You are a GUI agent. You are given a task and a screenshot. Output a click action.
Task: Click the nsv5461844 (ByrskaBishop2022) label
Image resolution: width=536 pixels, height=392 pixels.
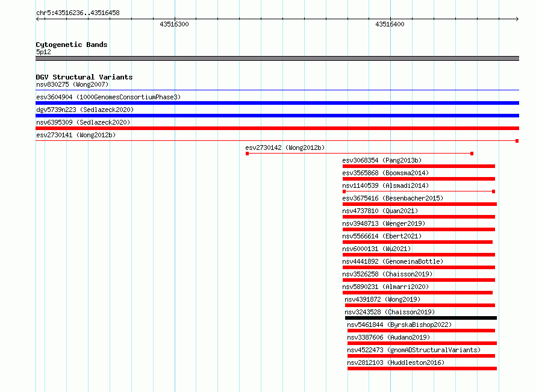399,325
